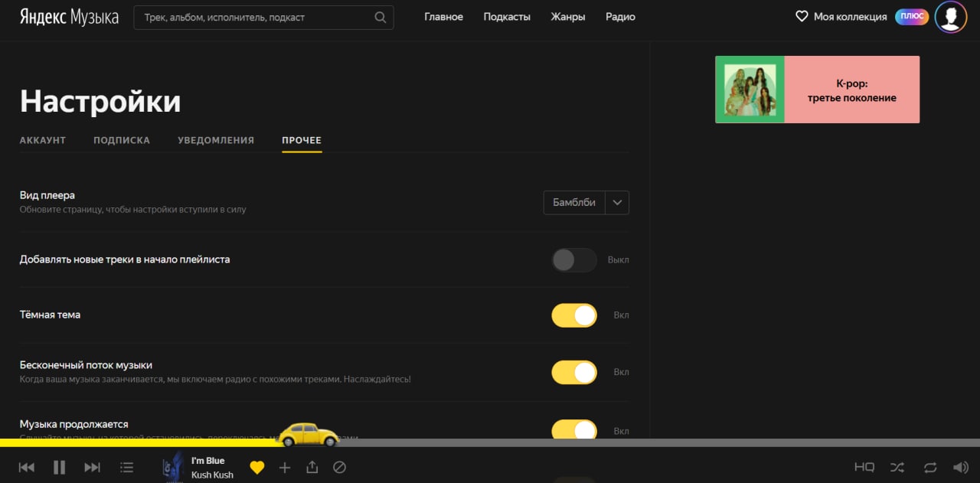
Task: Click the heart icon beside Моя коллекция
Action: point(802,16)
